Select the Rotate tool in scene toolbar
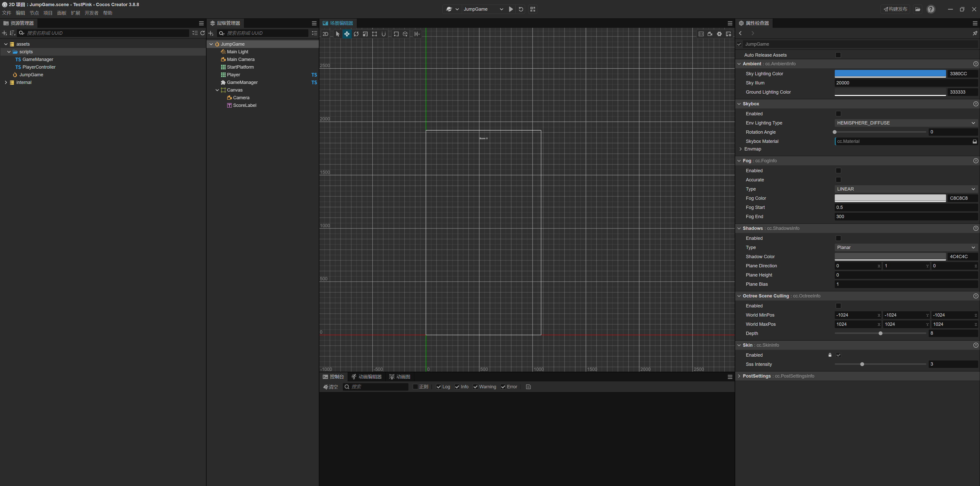Screen dimensions: 980x486 click(x=356, y=34)
